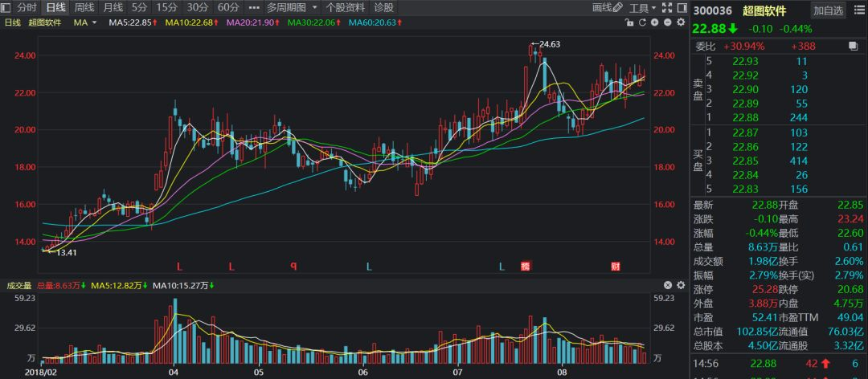Click the MA5:22.85 indicator label
Image resolution: width=868 pixels, height=379 pixels.
pyautogui.click(x=133, y=22)
